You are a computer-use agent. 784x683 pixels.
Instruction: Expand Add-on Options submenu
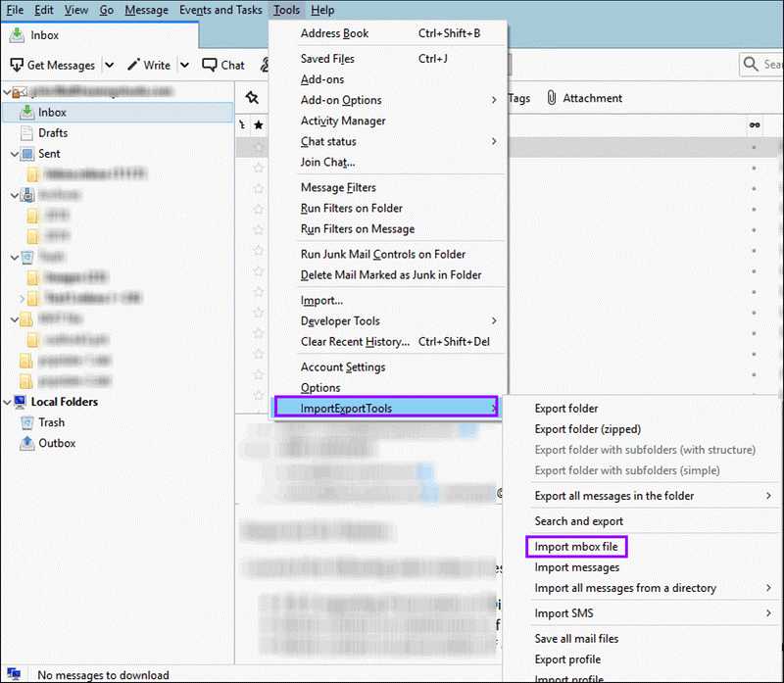[x=494, y=100]
